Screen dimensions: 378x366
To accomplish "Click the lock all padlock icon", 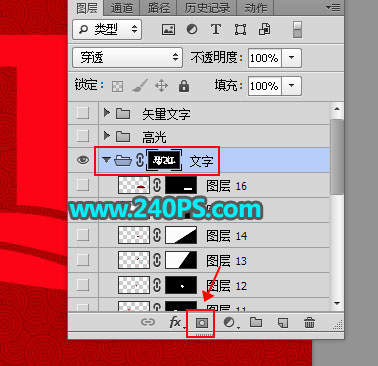I will [184, 86].
